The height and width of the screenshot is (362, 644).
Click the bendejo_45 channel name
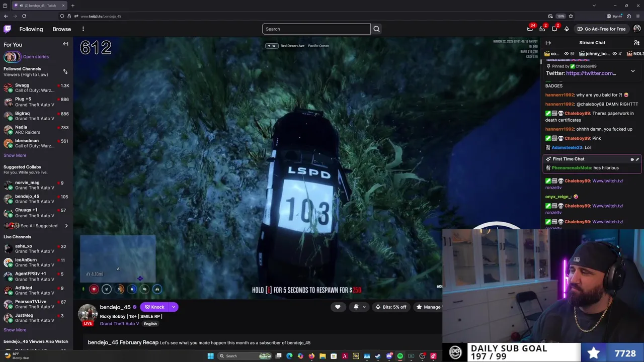coord(115,307)
